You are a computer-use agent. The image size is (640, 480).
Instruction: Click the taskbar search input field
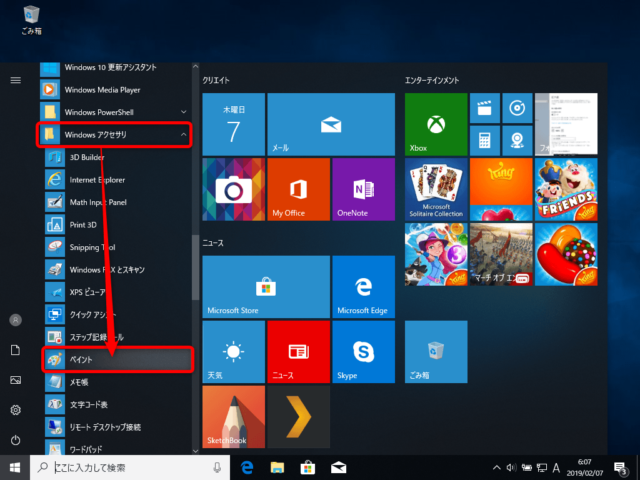130,467
